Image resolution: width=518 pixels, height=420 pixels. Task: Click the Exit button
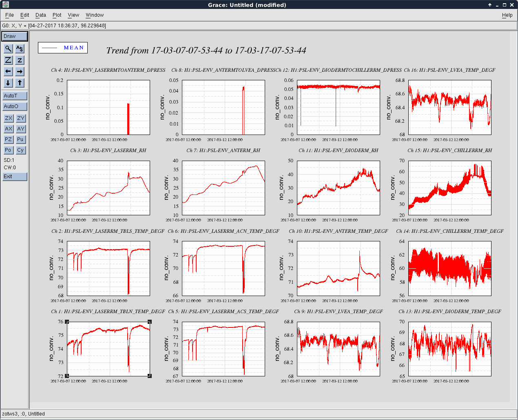point(15,177)
